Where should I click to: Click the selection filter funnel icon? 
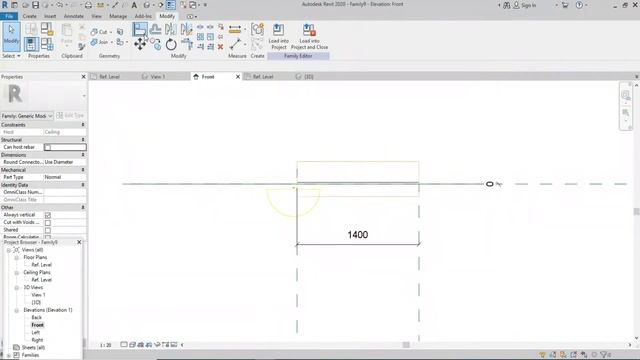[x=603, y=355]
